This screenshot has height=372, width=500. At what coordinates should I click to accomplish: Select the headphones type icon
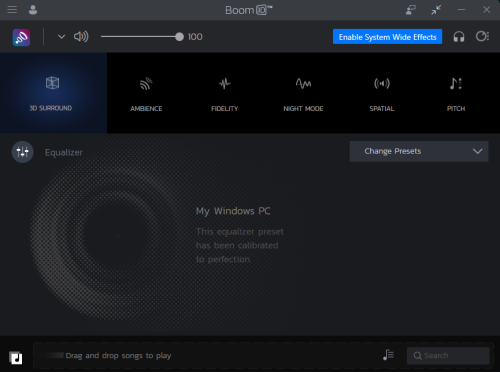tap(459, 36)
